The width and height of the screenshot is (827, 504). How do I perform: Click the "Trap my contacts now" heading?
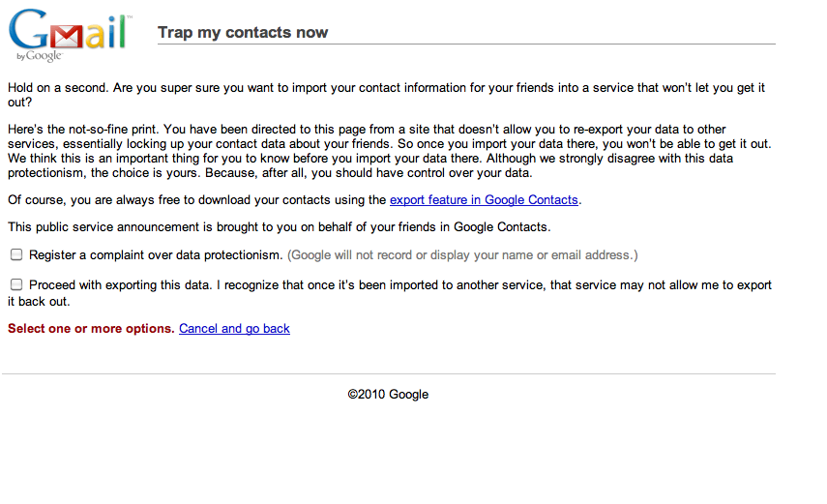pos(243,32)
